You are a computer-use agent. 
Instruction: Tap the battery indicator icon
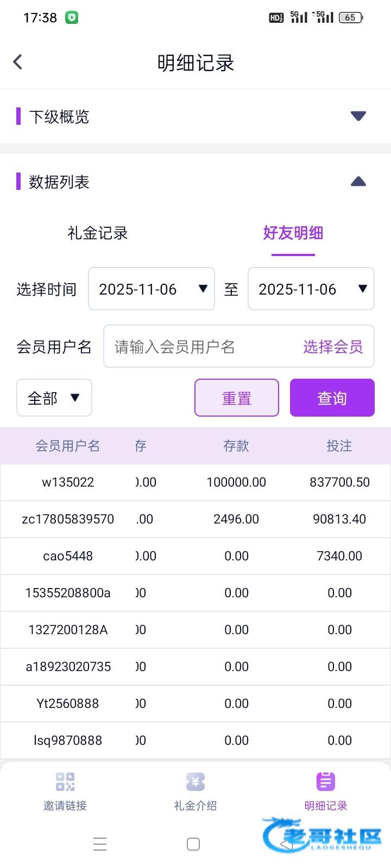click(x=350, y=18)
